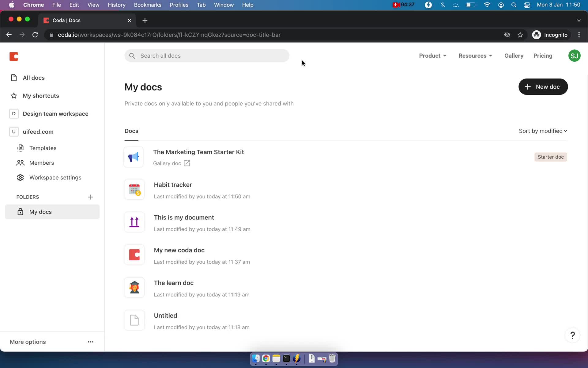Open Terminal from the Dock
Viewport: 588px width, 368px height.
(286, 358)
